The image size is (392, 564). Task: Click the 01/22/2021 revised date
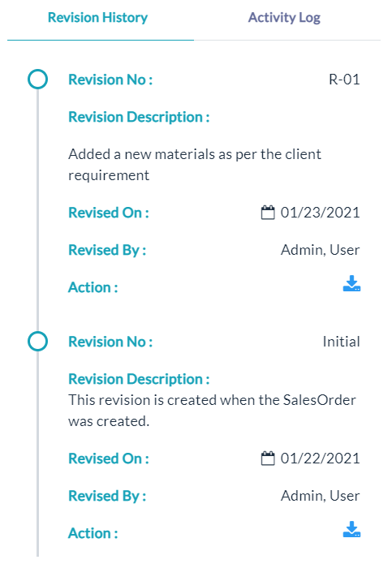(320, 459)
